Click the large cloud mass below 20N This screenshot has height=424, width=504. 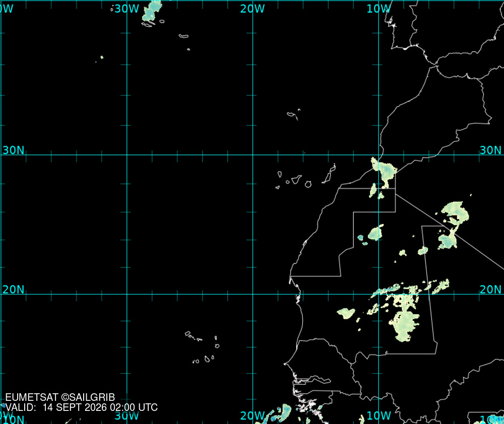(x=404, y=317)
